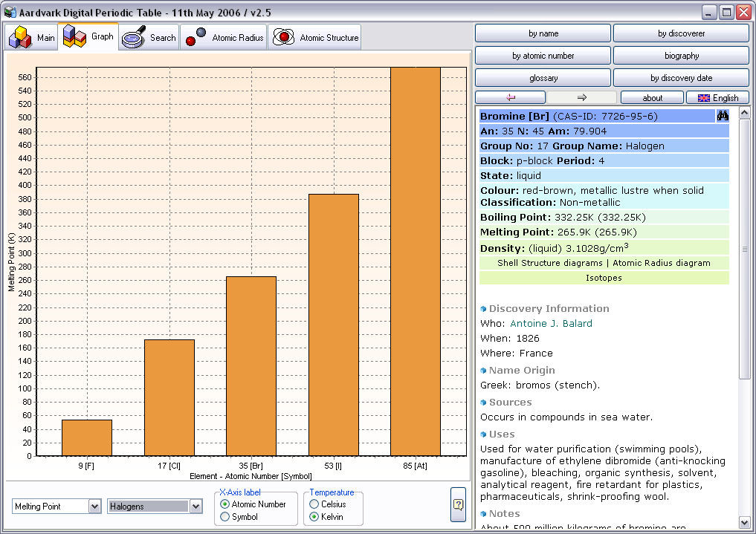Open the Atomic Radius diagram link
This screenshot has height=534, width=756.
tap(661, 263)
